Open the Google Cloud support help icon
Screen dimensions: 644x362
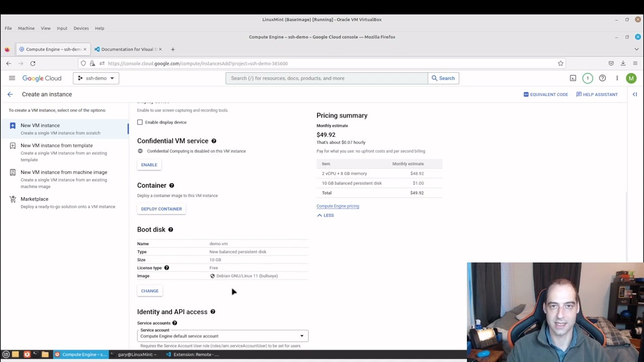(x=602, y=78)
